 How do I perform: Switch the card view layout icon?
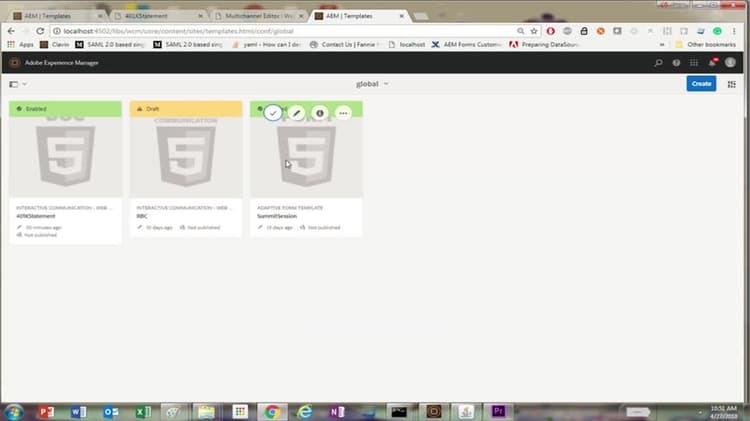(731, 84)
